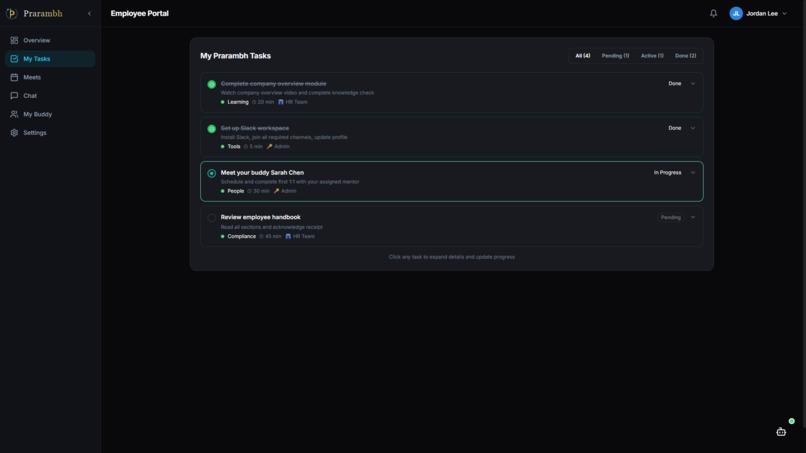
Task: Open My Buddy page
Action: (50, 114)
